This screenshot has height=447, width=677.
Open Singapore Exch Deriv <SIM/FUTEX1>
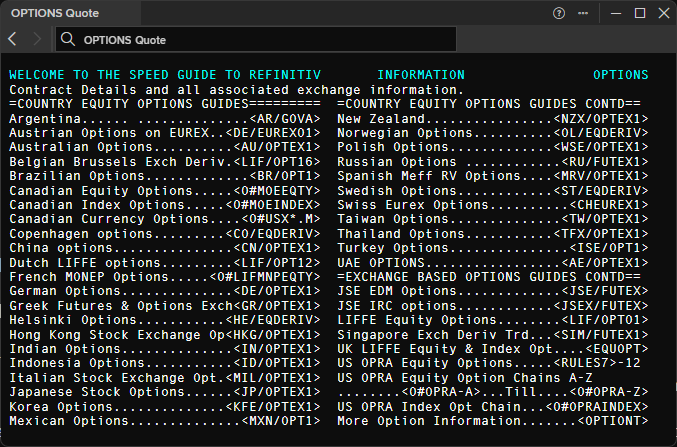(601, 335)
